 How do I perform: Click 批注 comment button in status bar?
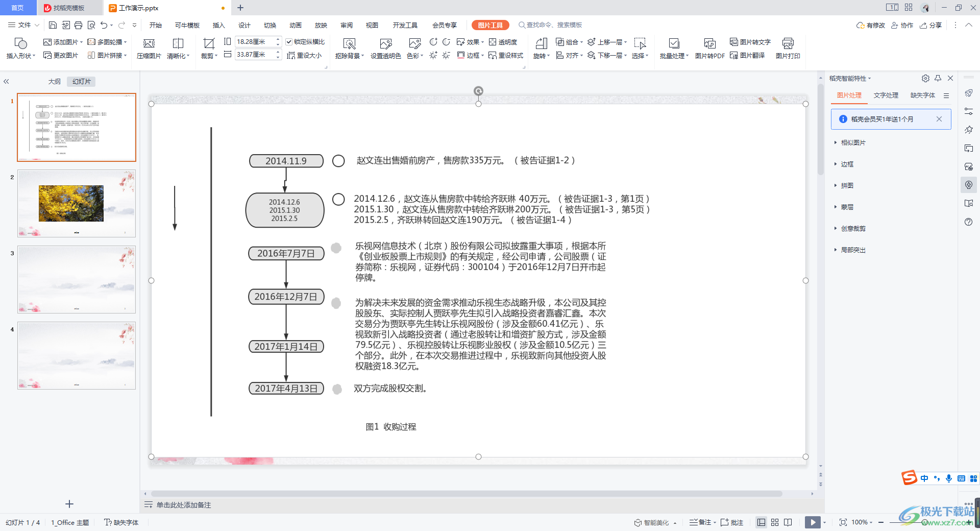(732, 522)
